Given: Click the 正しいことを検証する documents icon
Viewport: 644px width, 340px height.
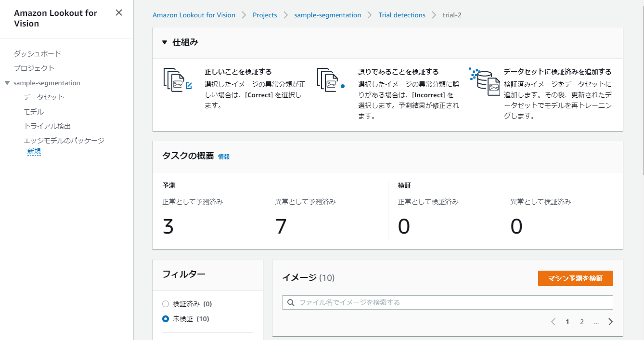Looking at the screenshot, I should coord(178,80).
